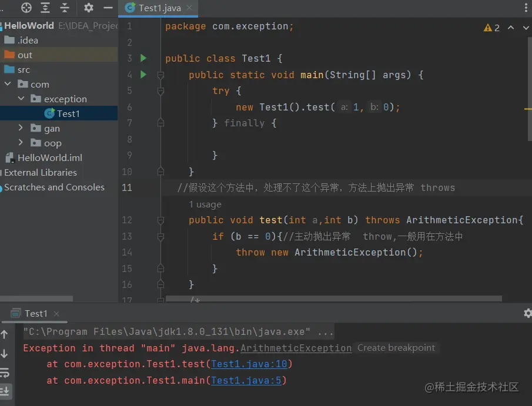Select the src folder
Viewport: 532px width, 406px height.
[x=59, y=69]
